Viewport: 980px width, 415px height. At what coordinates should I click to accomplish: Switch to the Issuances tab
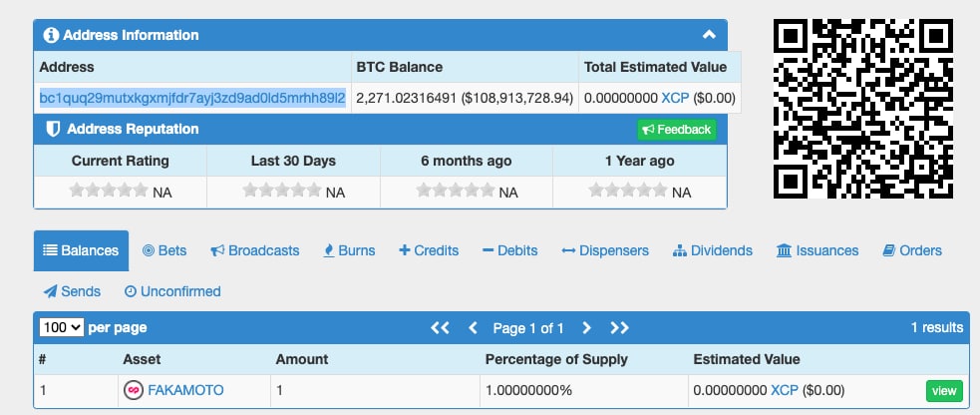tap(817, 250)
